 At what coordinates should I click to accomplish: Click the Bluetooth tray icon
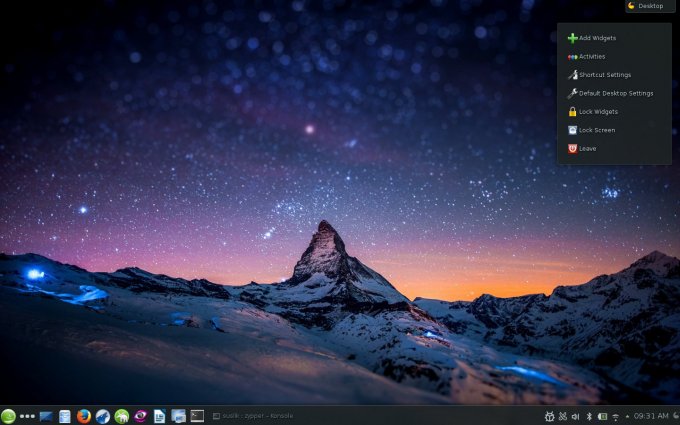coord(589,417)
